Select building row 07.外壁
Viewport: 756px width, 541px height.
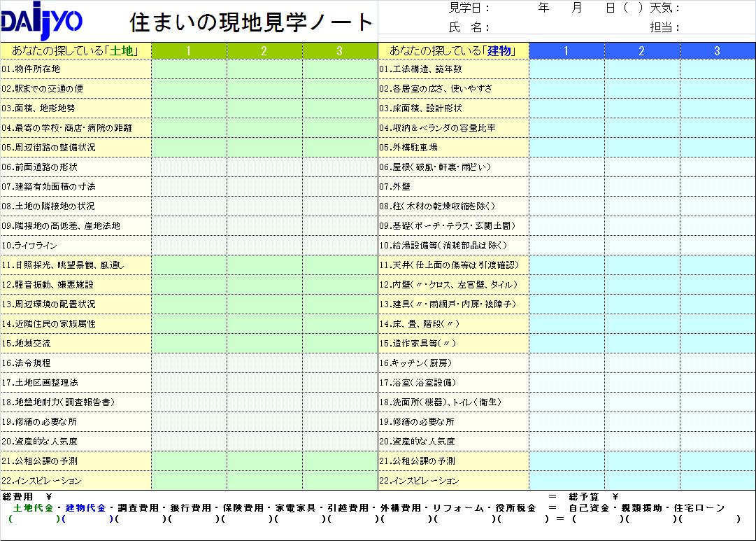coord(453,186)
